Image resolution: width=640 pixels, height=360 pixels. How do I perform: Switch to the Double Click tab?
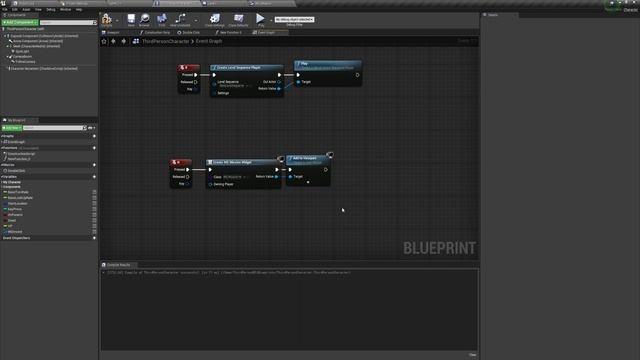point(189,32)
